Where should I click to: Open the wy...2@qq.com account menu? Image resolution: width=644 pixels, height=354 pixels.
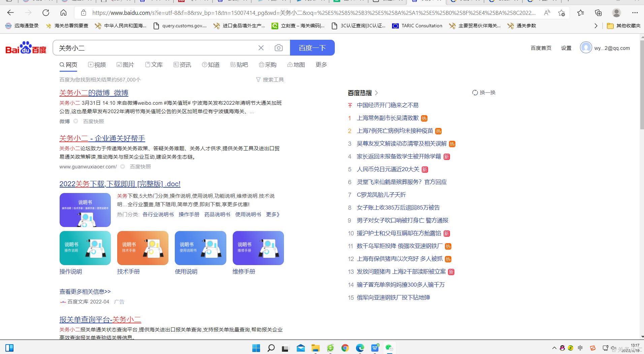(x=605, y=48)
